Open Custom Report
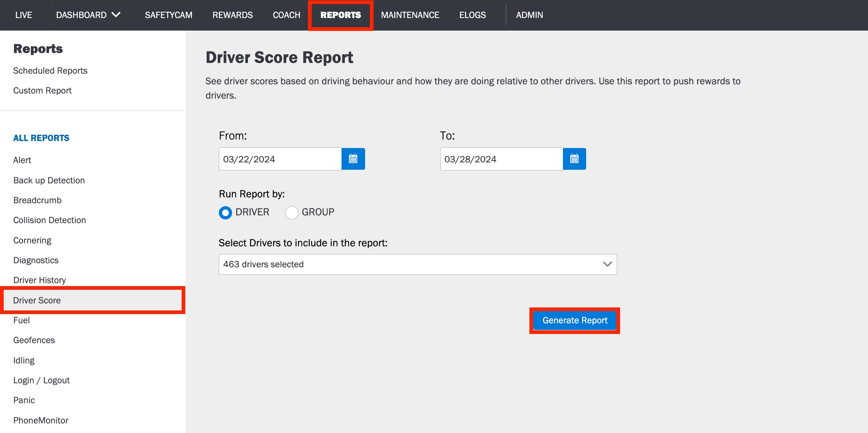868x433 pixels. [42, 91]
